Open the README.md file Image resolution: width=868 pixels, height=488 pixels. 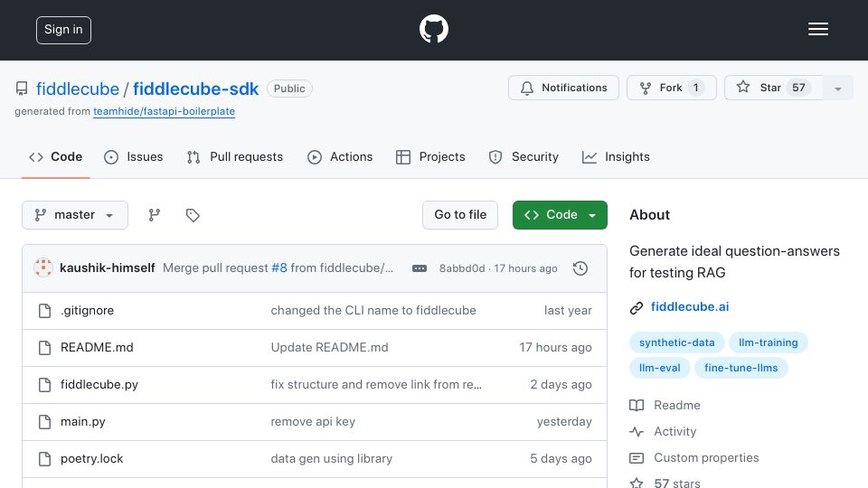point(97,347)
